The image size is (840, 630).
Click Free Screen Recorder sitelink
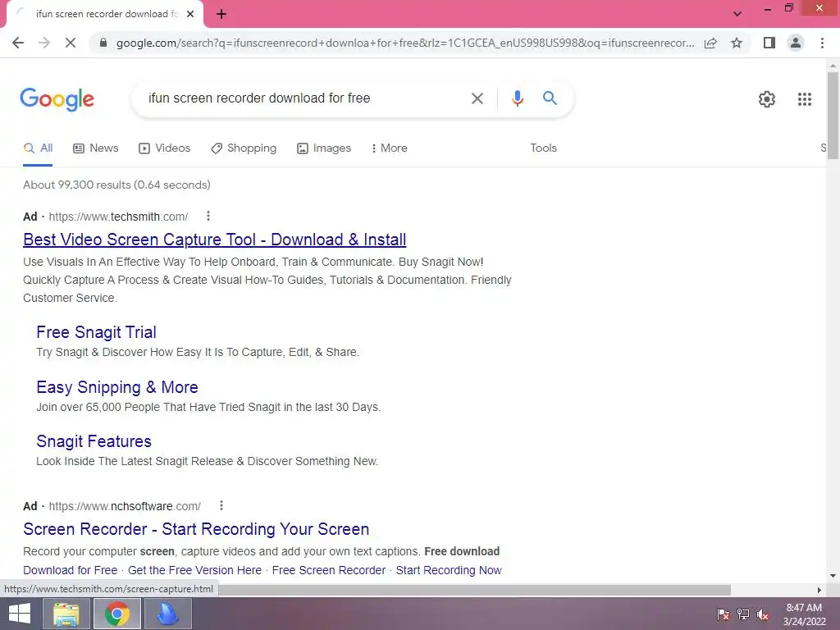click(328, 570)
